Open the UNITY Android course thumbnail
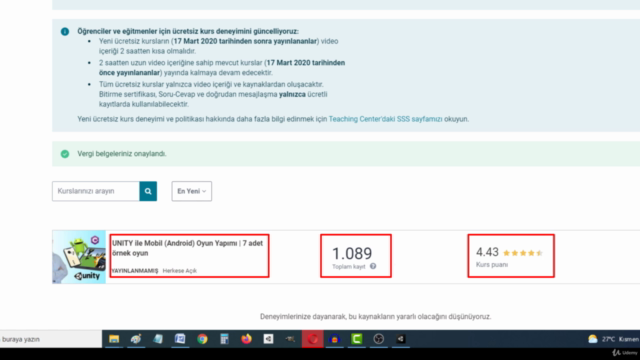Image resolution: width=640 pixels, height=360 pixels. coord(79,257)
